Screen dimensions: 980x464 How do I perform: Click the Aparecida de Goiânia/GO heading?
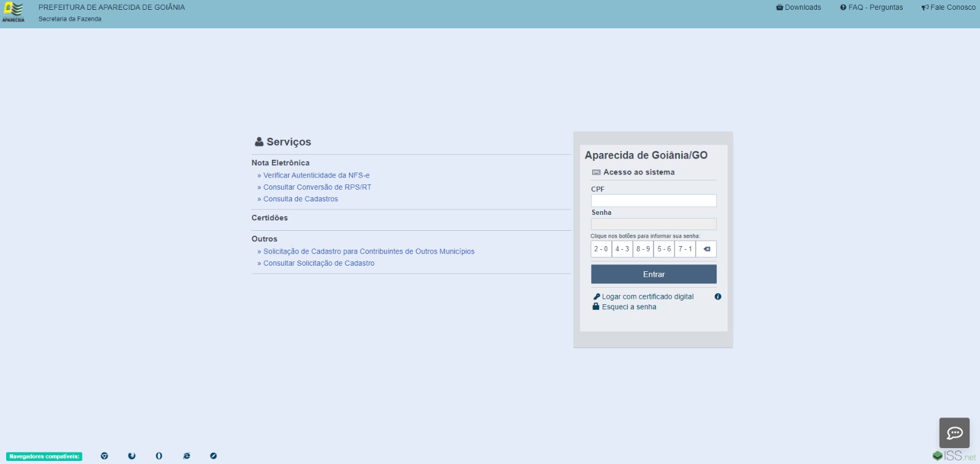click(x=646, y=155)
